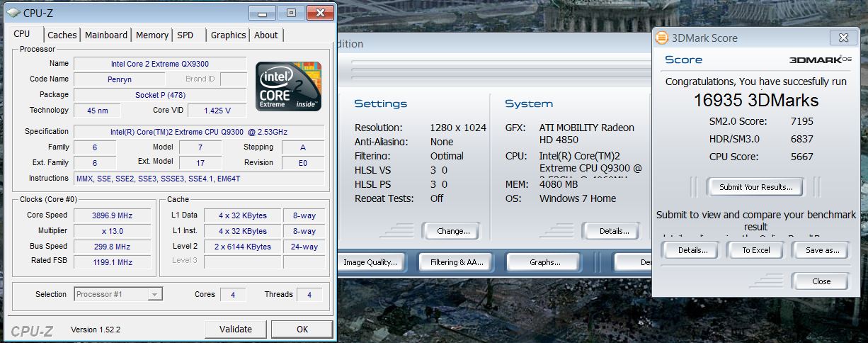Maximize the CPU-Z window
This screenshot has width=868, height=343.
(291, 13)
